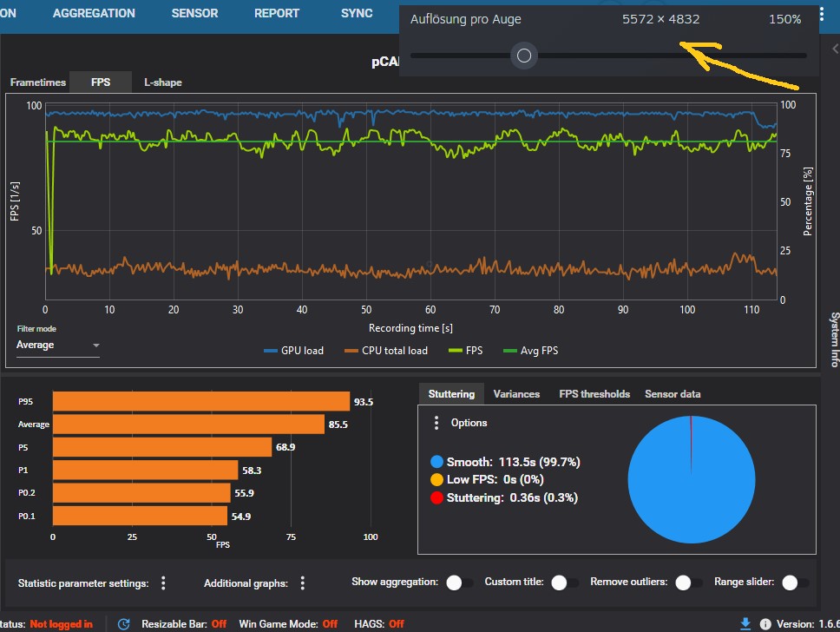Switch to the Frametimes tab
The image size is (840, 632).
click(38, 82)
